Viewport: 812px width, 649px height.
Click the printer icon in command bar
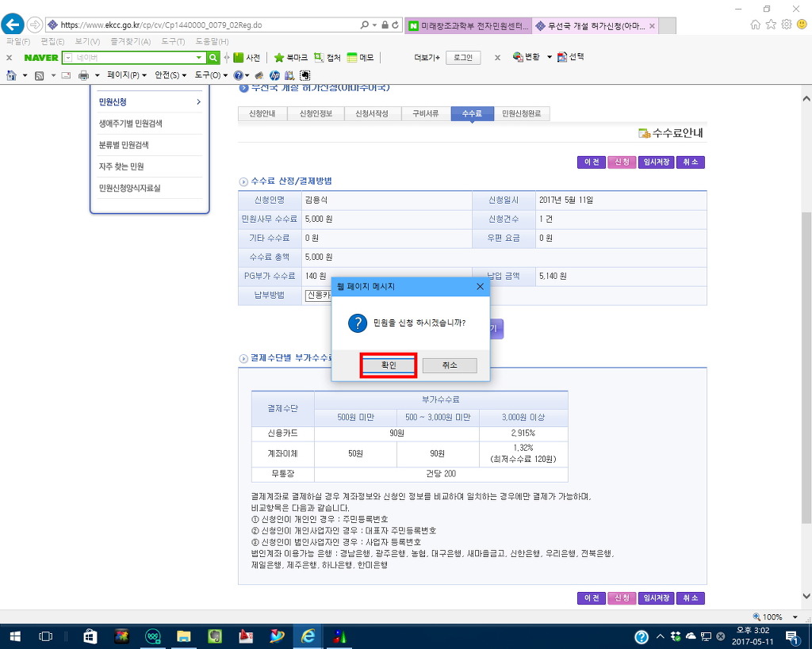click(83, 75)
